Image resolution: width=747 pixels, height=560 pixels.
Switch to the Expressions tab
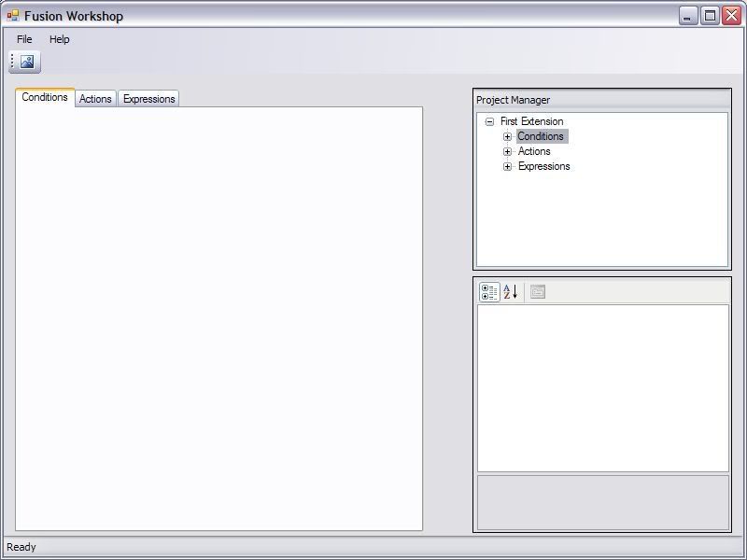tap(148, 99)
